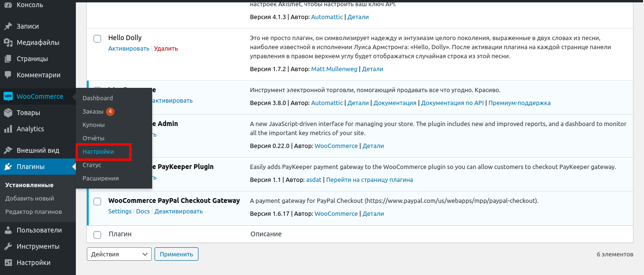Click the bar chart Analytics icon
Image resolution: width=644 pixels, height=275 pixels.
pos(8,129)
